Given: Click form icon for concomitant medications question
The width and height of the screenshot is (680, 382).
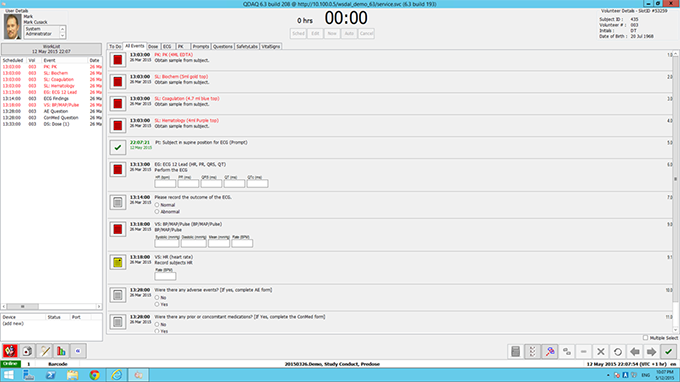Looking at the screenshot, I should [x=118, y=322].
